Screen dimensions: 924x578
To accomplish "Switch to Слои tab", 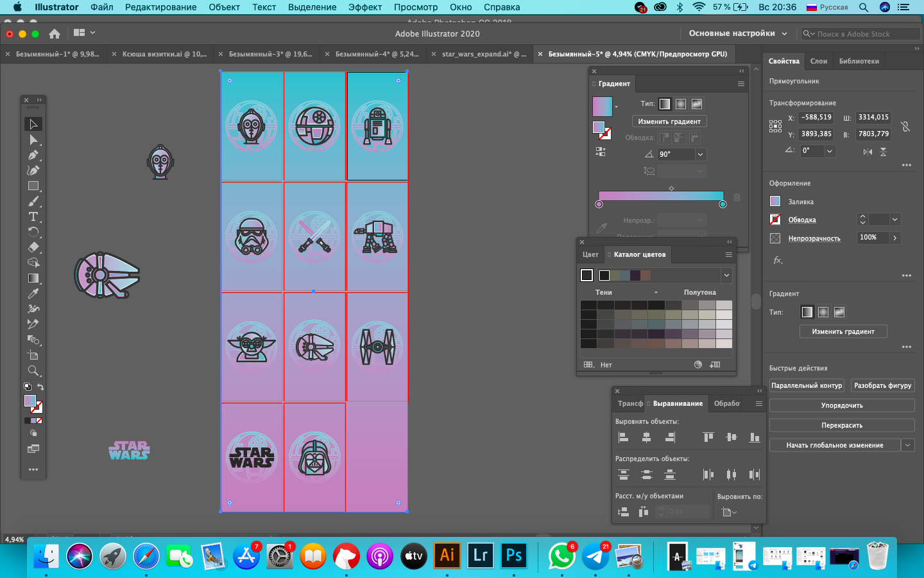I will 819,61.
